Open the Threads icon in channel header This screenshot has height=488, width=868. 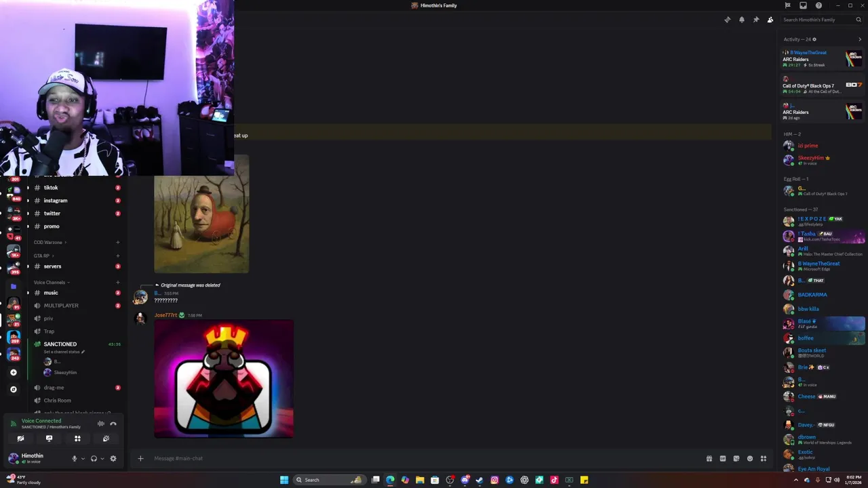click(728, 20)
